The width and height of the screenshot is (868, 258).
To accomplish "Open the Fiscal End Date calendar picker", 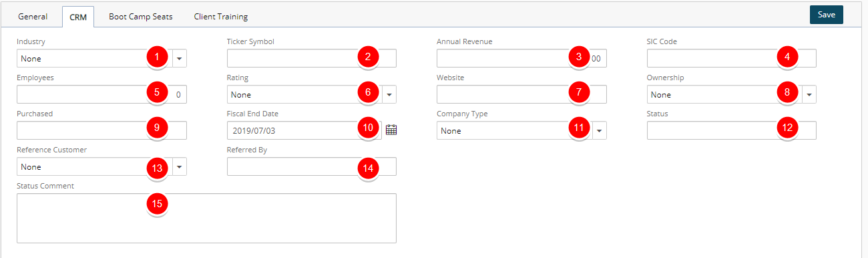I will (391, 130).
